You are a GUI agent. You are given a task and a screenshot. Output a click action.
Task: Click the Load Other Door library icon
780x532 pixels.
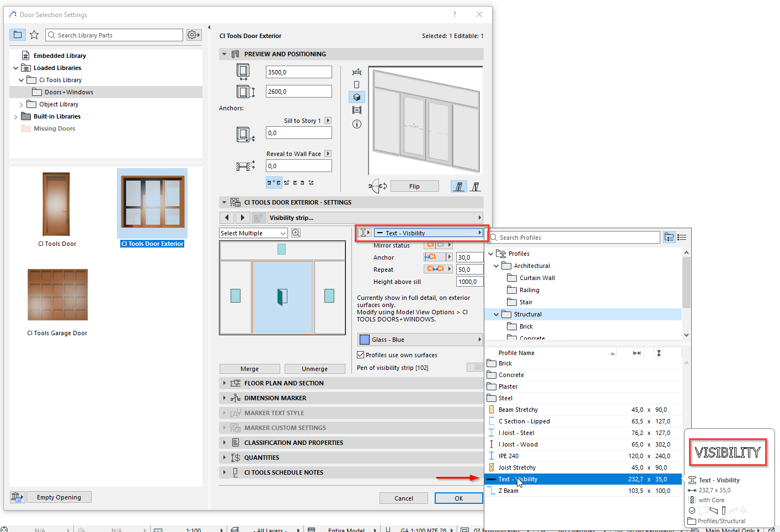point(17,497)
